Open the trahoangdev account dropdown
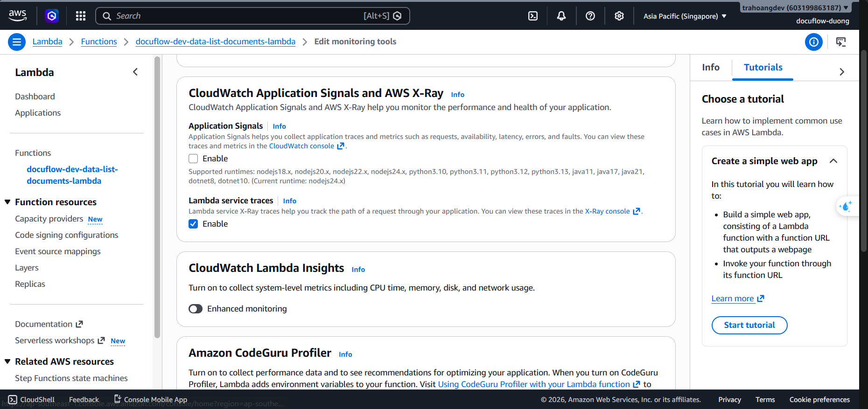The image size is (868, 409). coord(795,7)
